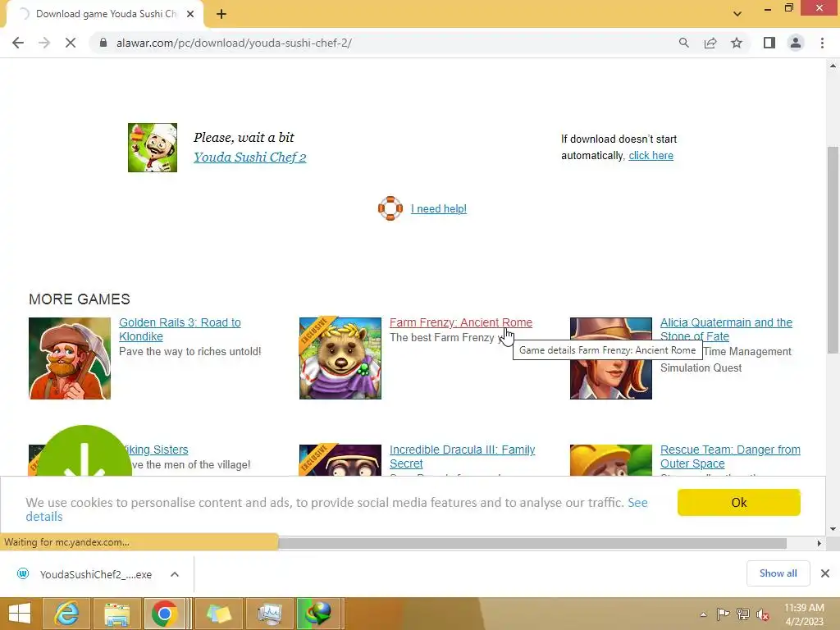Image resolution: width=840 pixels, height=630 pixels.
Task: Close the Youda Sushi Chef tab
Action: [190, 14]
